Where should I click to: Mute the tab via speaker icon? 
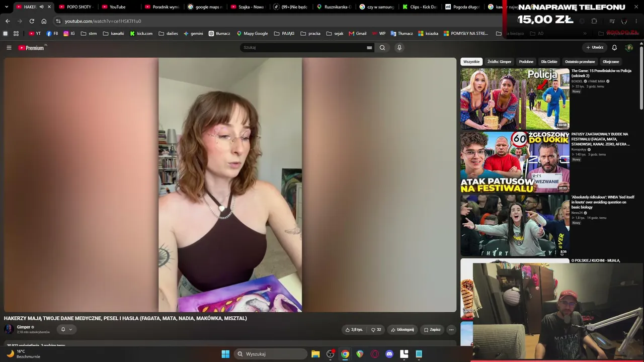pyautogui.click(x=41, y=7)
